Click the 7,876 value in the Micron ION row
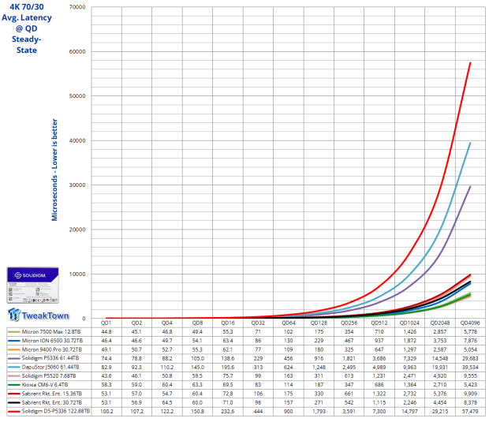The image size is (489, 448). tap(470, 341)
